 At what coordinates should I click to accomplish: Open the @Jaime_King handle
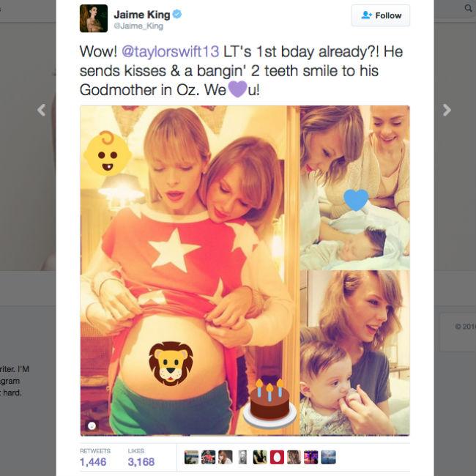138,26
